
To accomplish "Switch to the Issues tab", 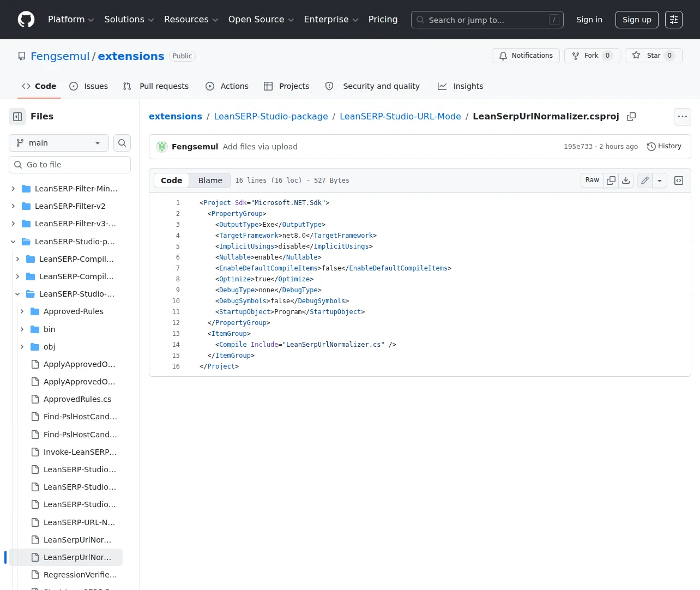I will (x=89, y=86).
